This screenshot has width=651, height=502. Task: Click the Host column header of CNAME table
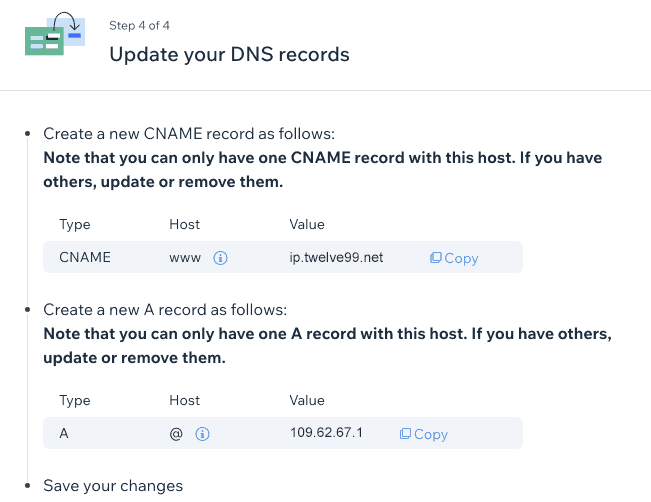coord(184,224)
